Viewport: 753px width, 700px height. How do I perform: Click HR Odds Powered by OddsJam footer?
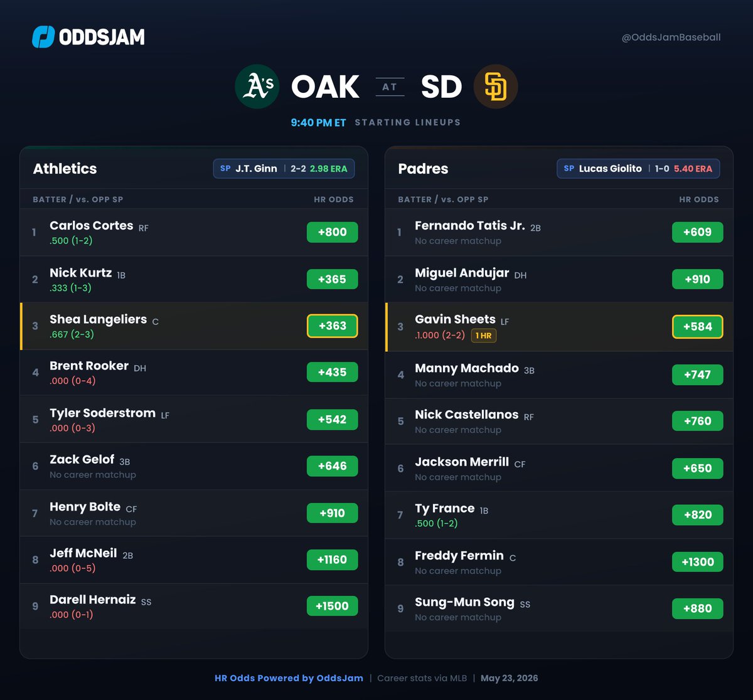288,678
